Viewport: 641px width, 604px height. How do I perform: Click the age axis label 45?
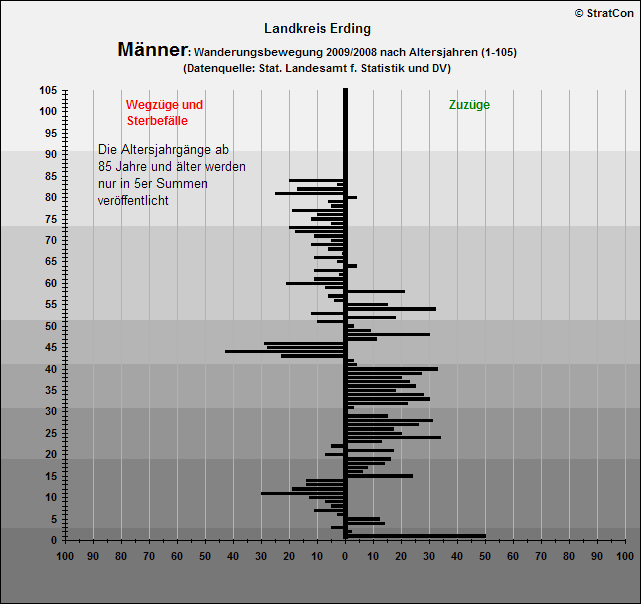(51, 348)
